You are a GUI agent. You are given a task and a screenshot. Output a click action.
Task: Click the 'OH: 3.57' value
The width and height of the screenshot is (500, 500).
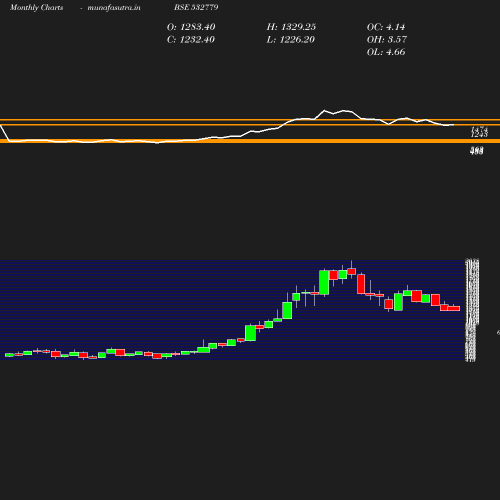[x=387, y=40]
